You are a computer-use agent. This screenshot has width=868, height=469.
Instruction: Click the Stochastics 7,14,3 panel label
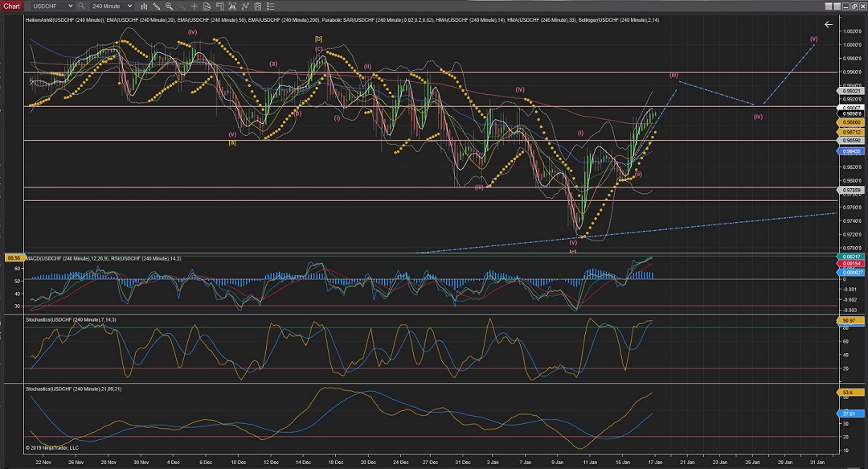point(71,320)
